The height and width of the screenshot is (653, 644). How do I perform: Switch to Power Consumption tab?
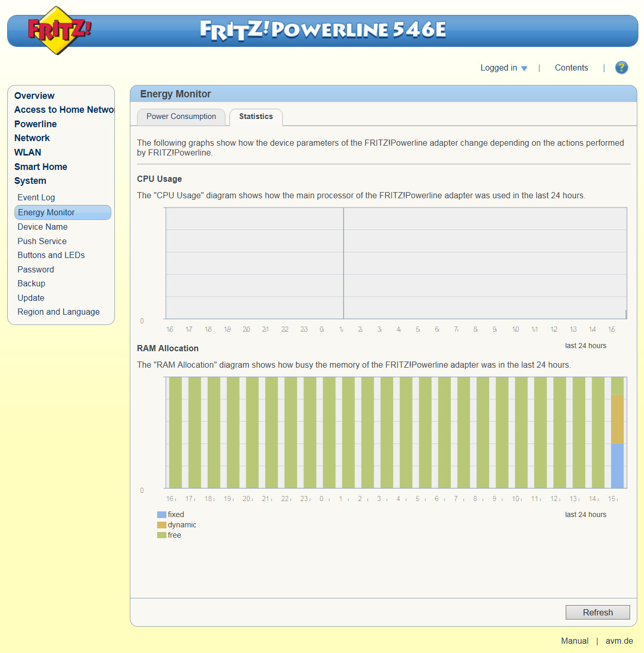coord(181,117)
